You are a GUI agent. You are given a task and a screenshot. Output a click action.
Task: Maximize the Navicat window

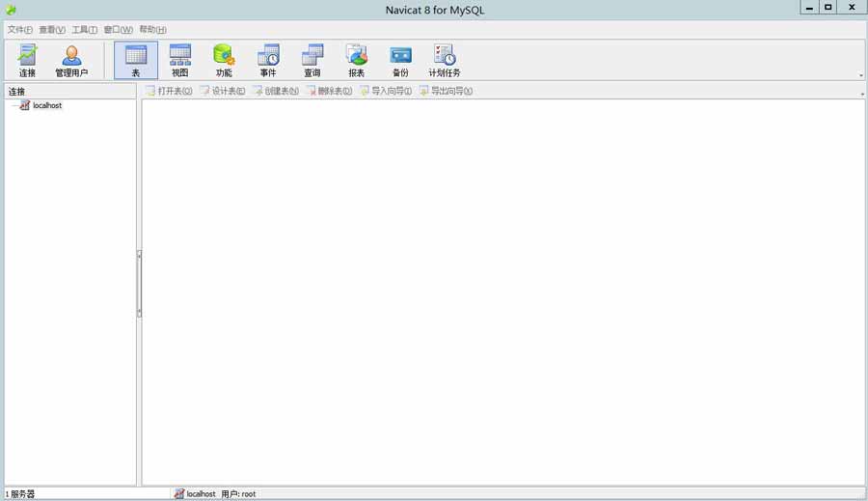coord(828,7)
